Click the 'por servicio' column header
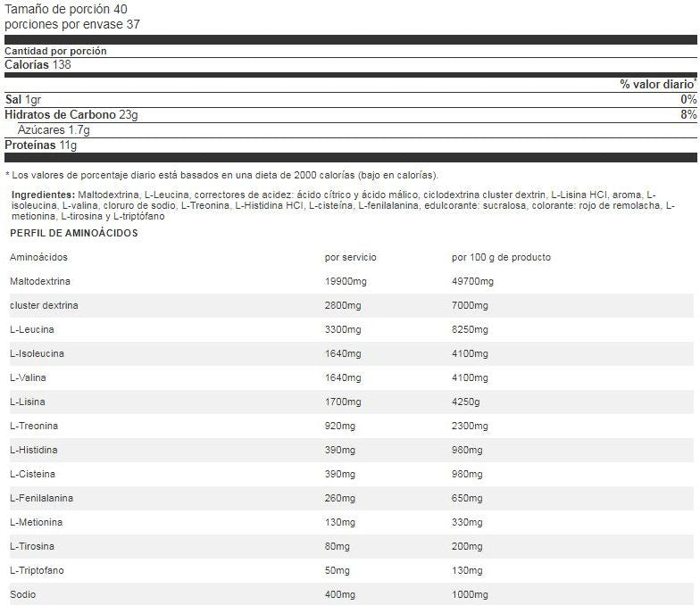Image resolution: width=700 pixels, height=605 pixels. 350,257
